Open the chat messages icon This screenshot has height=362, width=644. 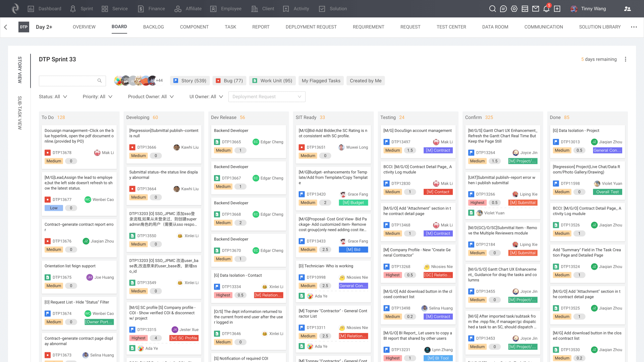pos(503,9)
